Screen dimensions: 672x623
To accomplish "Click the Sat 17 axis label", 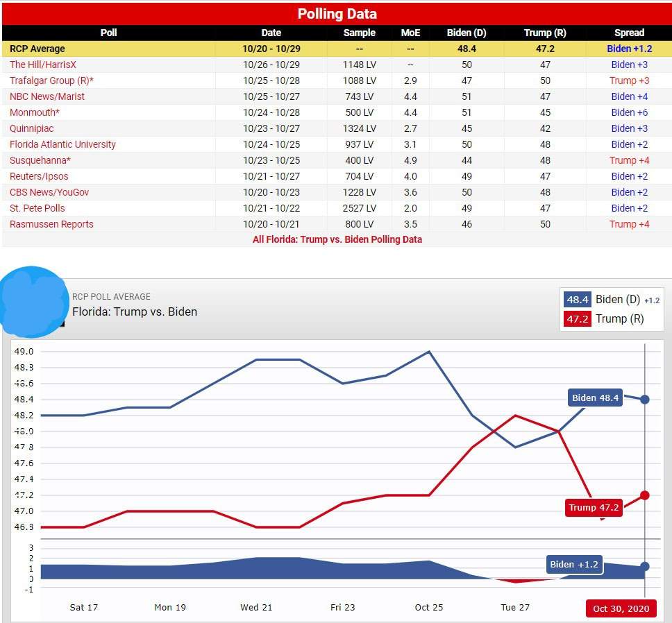I will pos(83,607).
